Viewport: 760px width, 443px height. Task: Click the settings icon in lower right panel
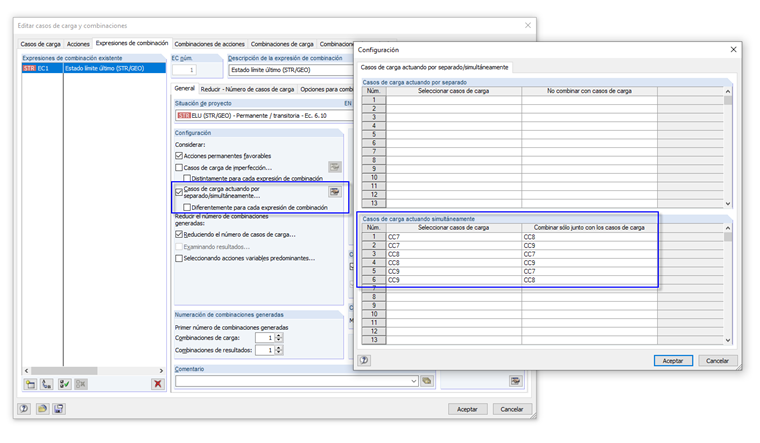(x=516, y=381)
